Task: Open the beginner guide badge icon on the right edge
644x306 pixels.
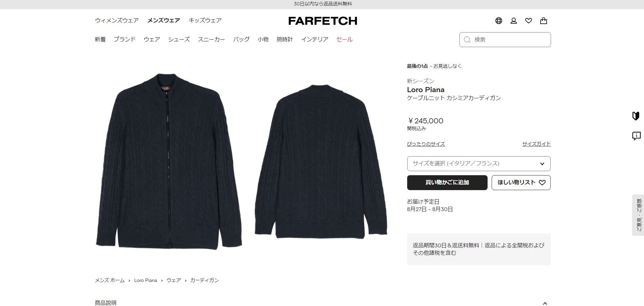Action: point(636,116)
